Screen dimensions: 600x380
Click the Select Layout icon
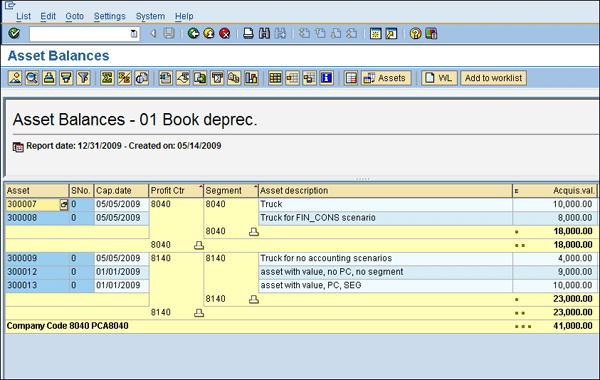coord(292,78)
